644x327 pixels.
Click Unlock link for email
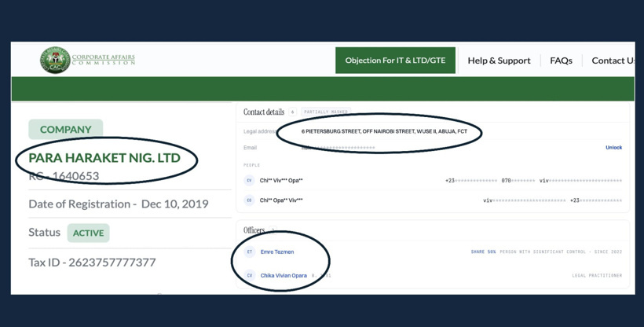coord(613,148)
